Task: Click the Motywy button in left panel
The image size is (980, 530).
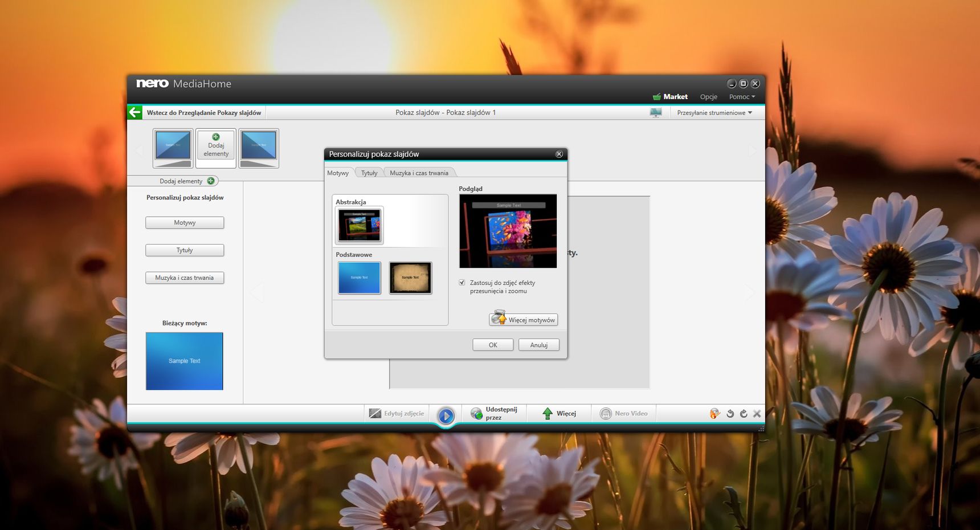Action: coord(185,223)
